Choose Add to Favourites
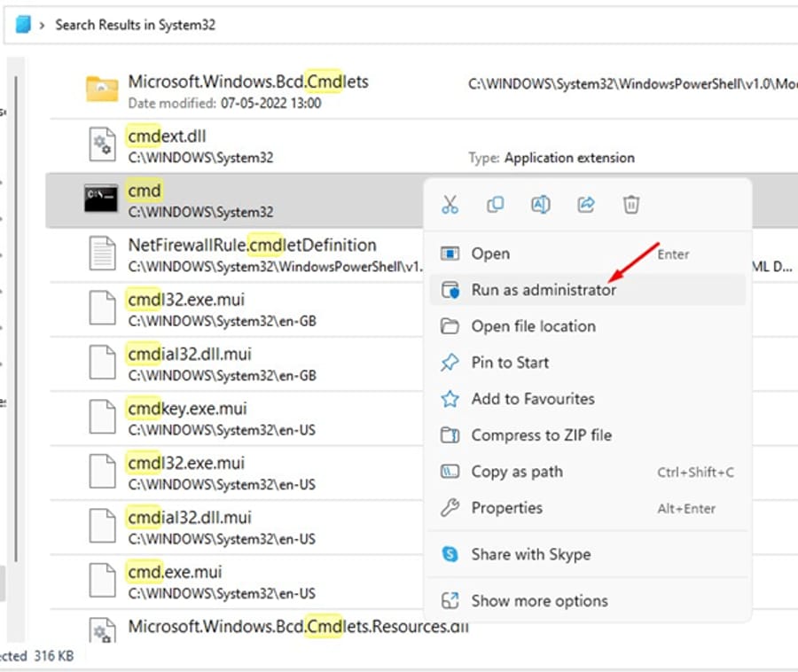The height and width of the screenshot is (672, 798). 588,399
